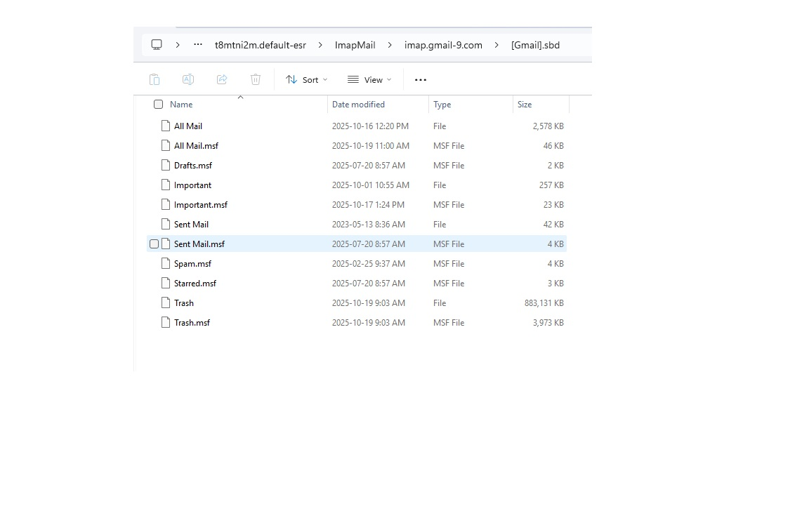Select the Important.msf file row
The height and width of the screenshot is (532, 809).
click(x=201, y=205)
